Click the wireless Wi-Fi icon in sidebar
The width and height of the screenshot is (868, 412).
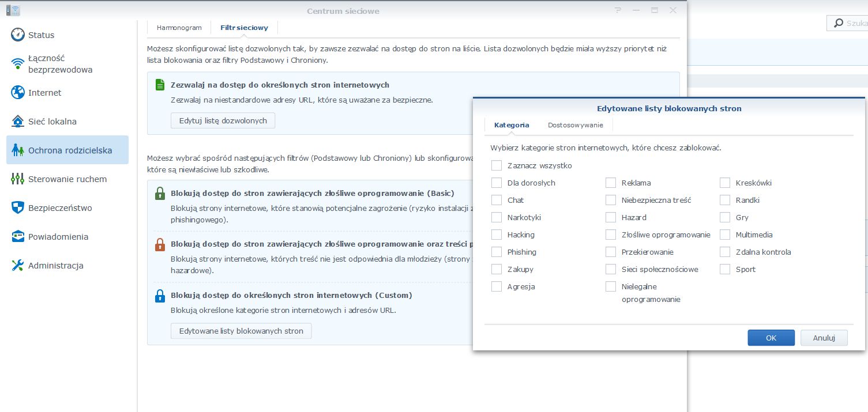[18, 64]
